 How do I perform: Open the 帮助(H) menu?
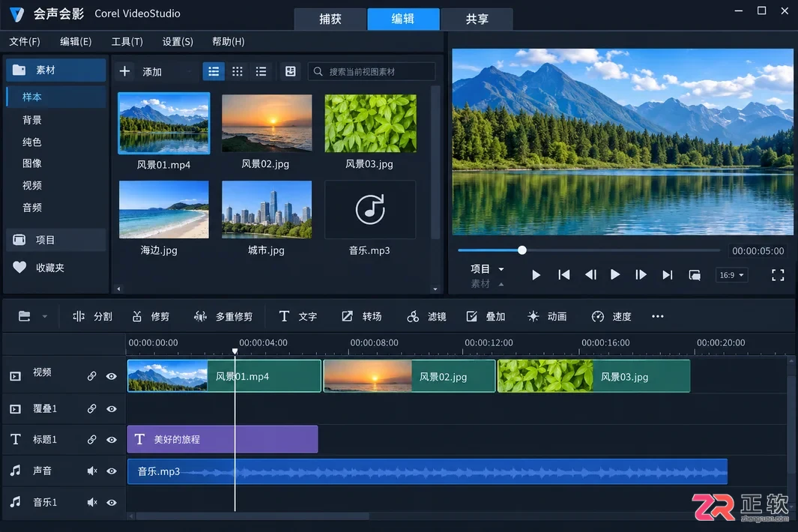click(229, 42)
